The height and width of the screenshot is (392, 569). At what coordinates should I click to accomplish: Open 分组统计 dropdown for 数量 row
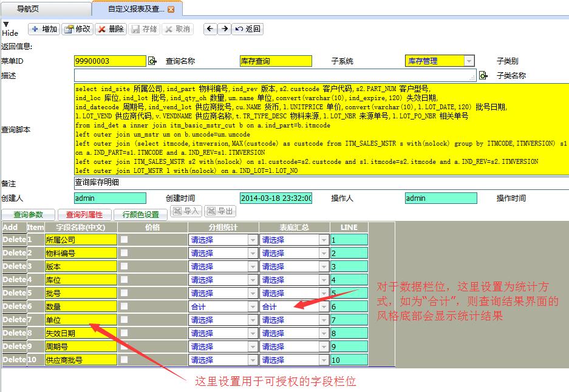[253, 307]
